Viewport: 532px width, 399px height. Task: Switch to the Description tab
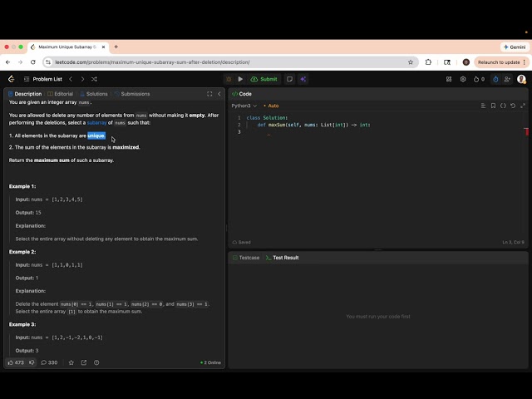pos(25,94)
